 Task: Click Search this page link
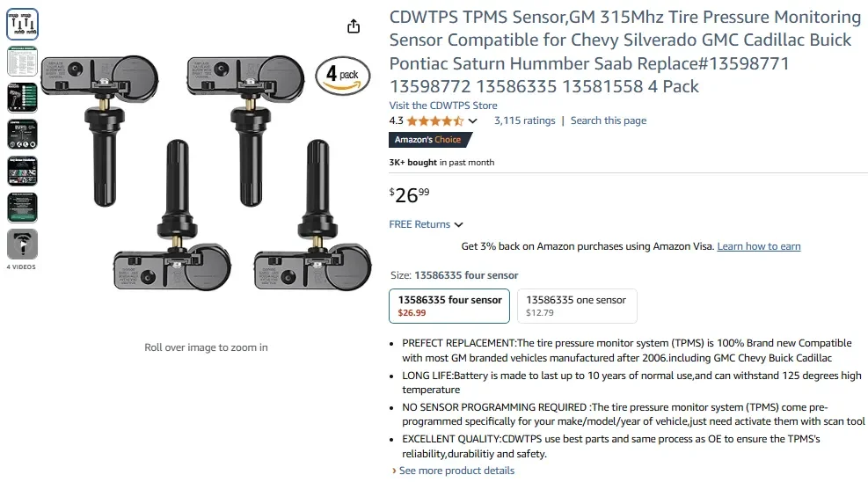pyautogui.click(x=608, y=120)
